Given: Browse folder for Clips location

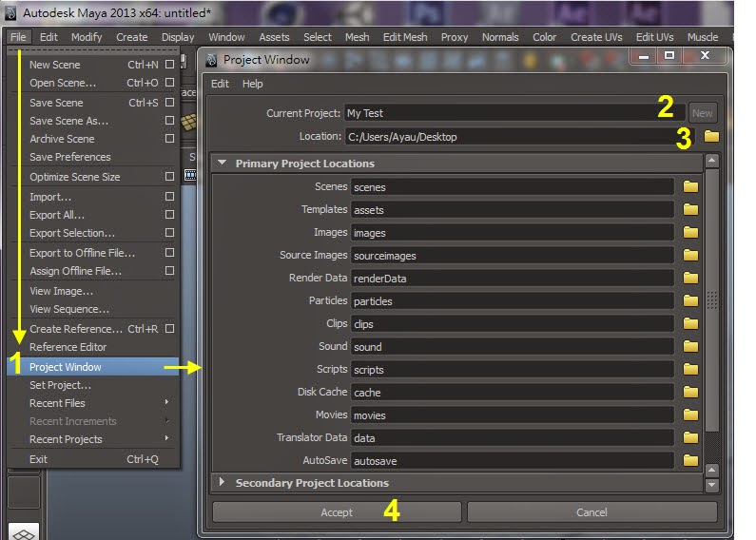Looking at the screenshot, I should (x=690, y=323).
